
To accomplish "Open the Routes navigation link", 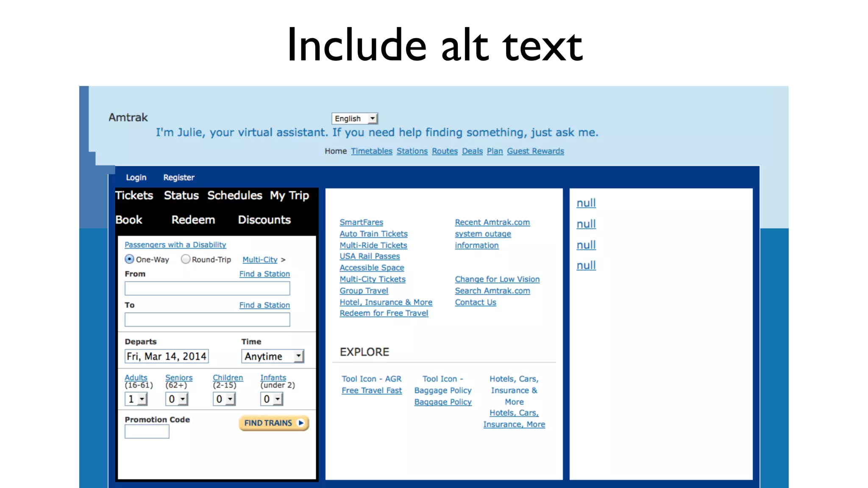I will coord(445,151).
